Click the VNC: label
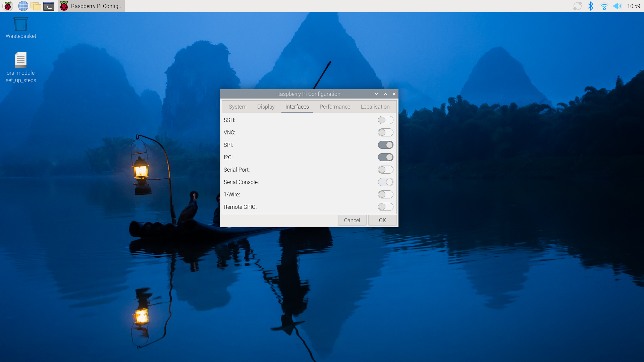The image size is (644, 362). [229, 132]
